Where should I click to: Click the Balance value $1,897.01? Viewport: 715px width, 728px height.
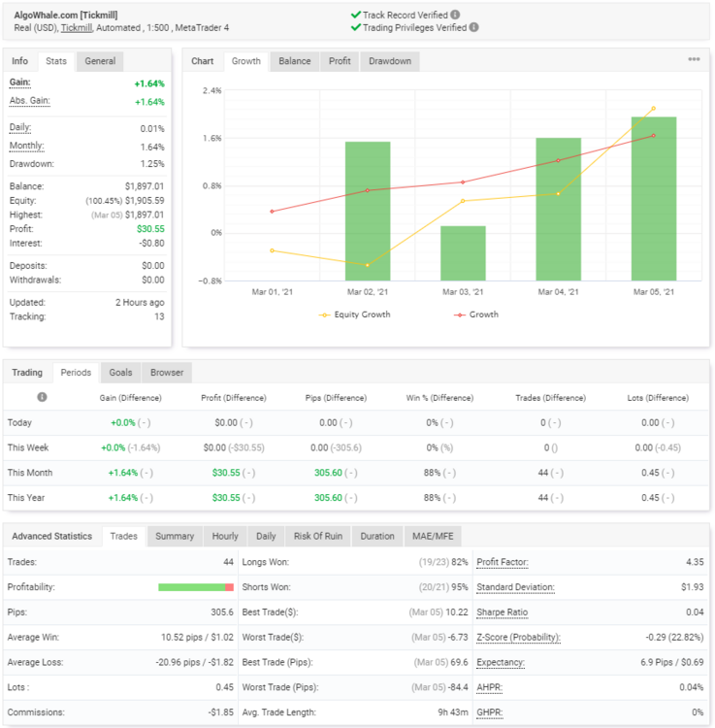click(145, 186)
